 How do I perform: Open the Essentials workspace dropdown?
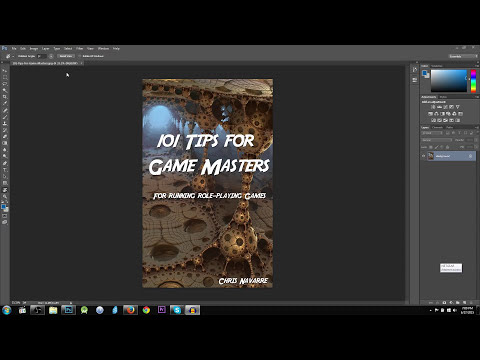pos(463,56)
